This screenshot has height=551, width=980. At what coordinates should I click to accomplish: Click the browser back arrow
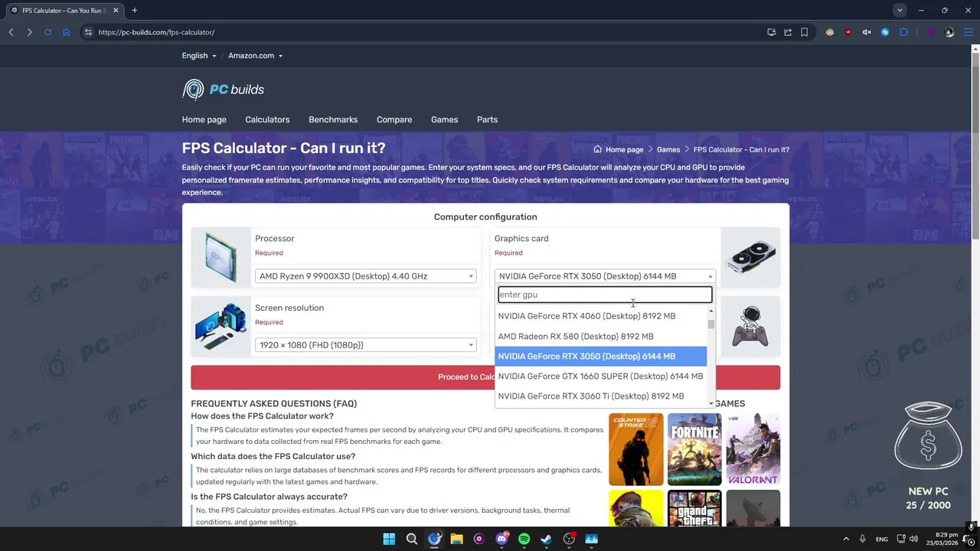click(11, 32)
